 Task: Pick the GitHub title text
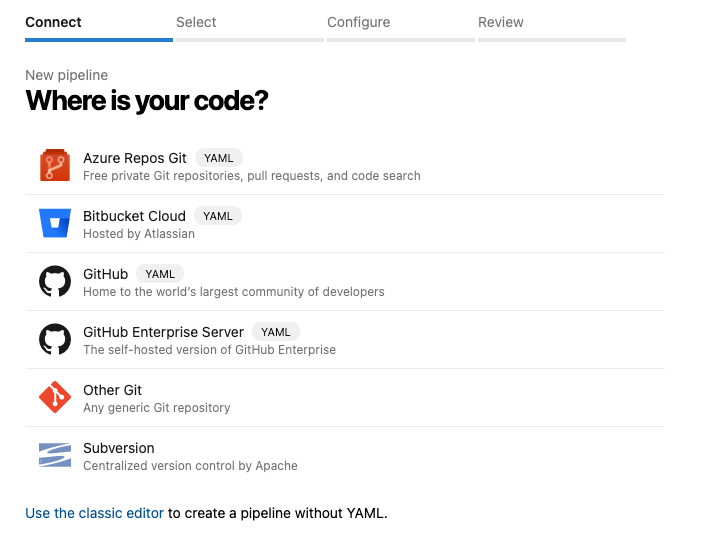pos(106,274)
